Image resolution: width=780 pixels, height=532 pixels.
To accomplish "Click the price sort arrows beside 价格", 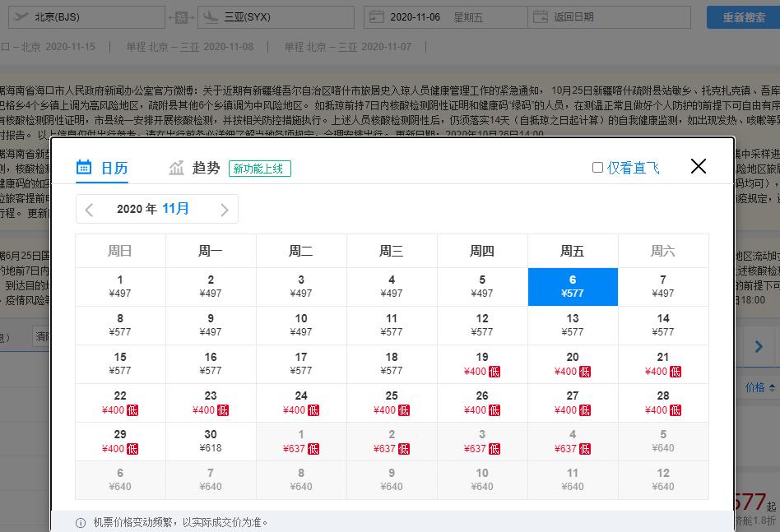I will pos(772,388).
